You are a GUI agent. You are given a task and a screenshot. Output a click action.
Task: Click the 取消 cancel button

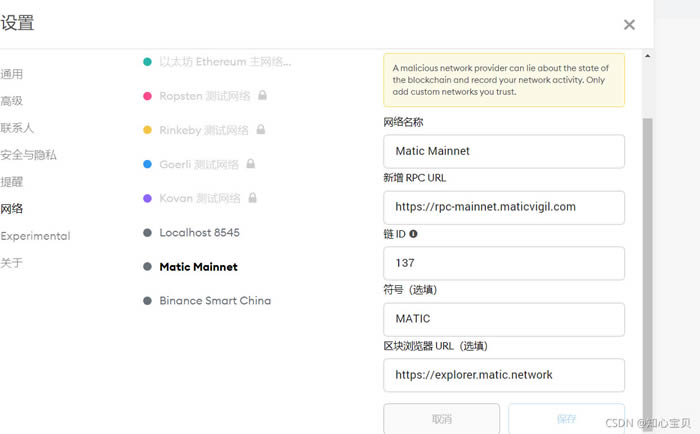coord(442,418)
